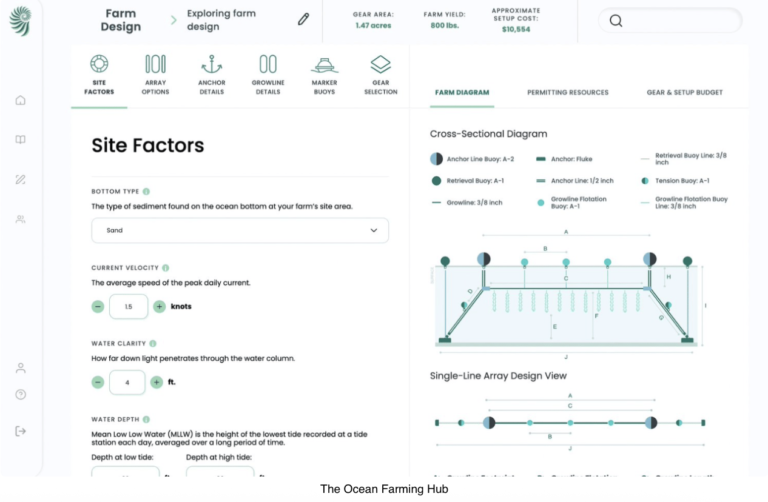Switch to the Permitting Resources tab
This screenshot has width=768, height=502.
568,93
